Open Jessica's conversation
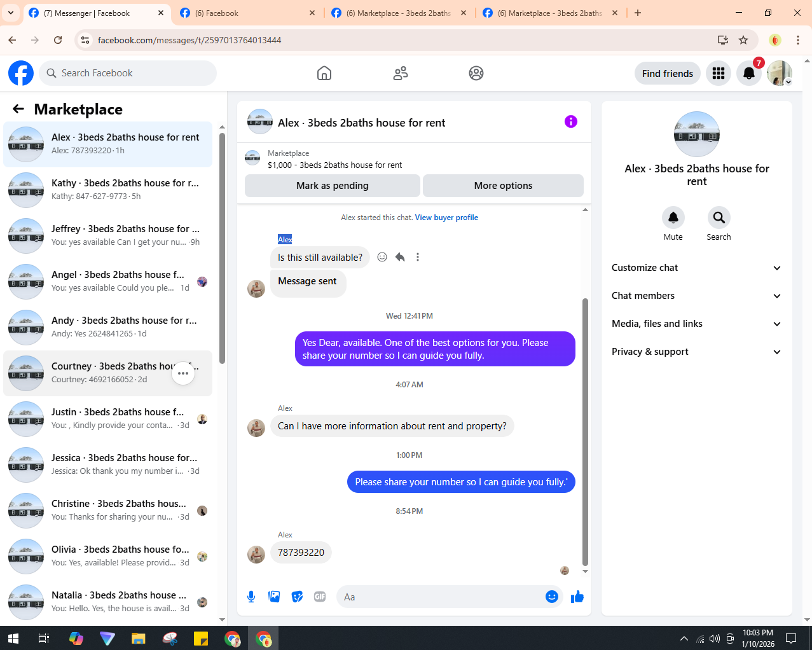The width and height of the screenshot is (812, 650). [108, 465]
